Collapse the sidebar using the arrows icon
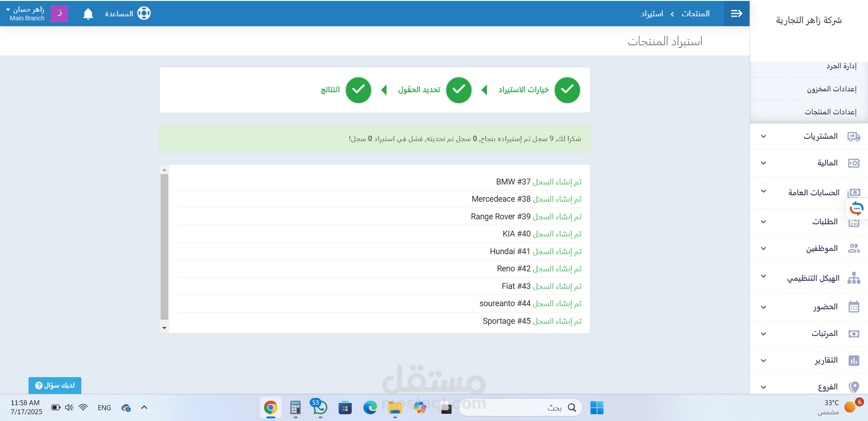Screen dimensions: 868x421 736,14
